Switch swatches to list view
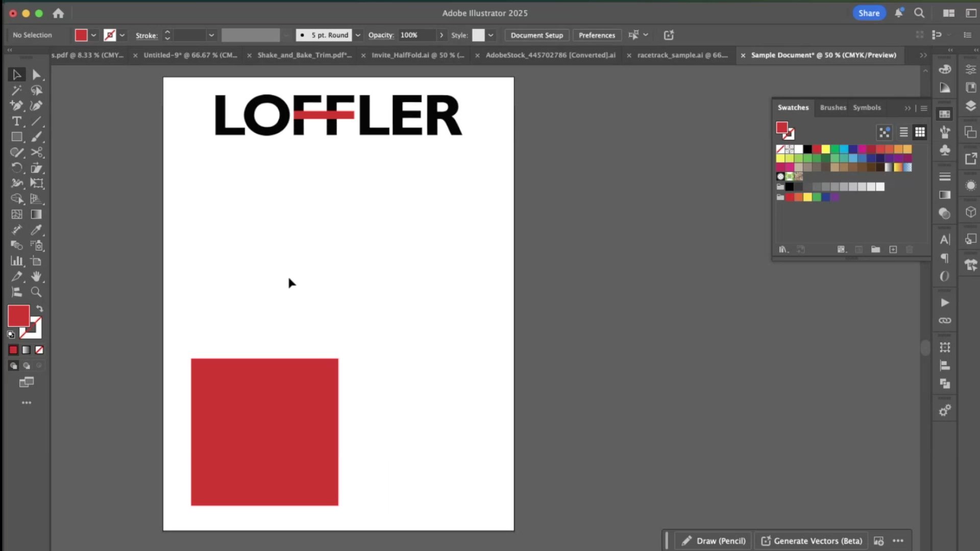 [903, 132]
